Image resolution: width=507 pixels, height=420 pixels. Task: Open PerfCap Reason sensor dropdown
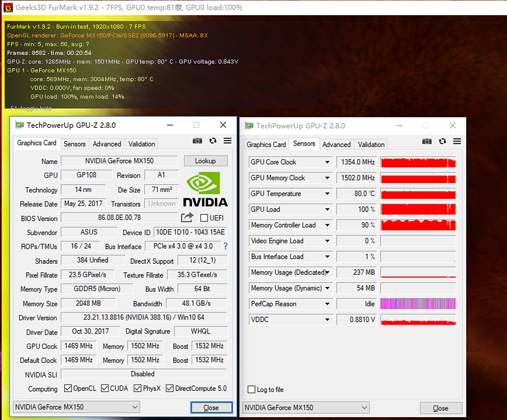click(x=327, y=304)
